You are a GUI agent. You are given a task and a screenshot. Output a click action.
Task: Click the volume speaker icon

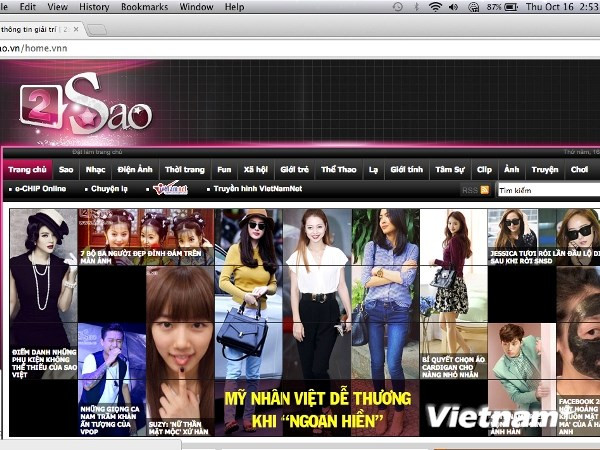tap(453, 7)
